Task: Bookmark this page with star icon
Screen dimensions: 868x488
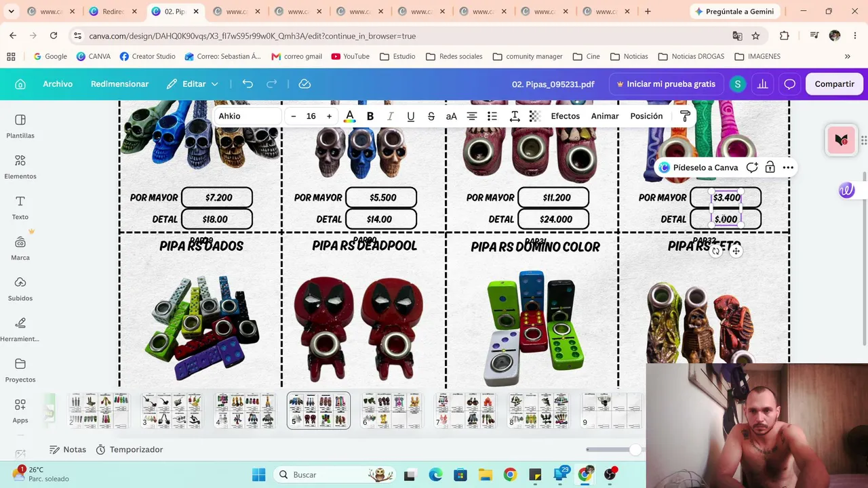Action: coord(755,36)
